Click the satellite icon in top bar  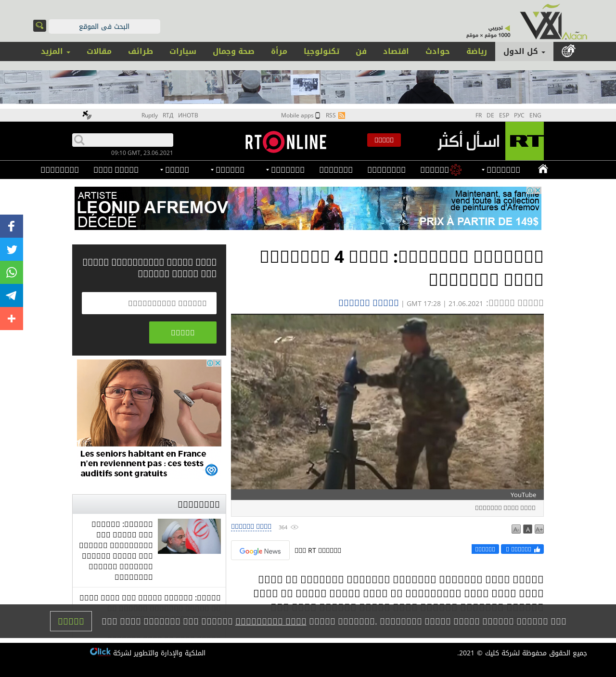(87, 115)
